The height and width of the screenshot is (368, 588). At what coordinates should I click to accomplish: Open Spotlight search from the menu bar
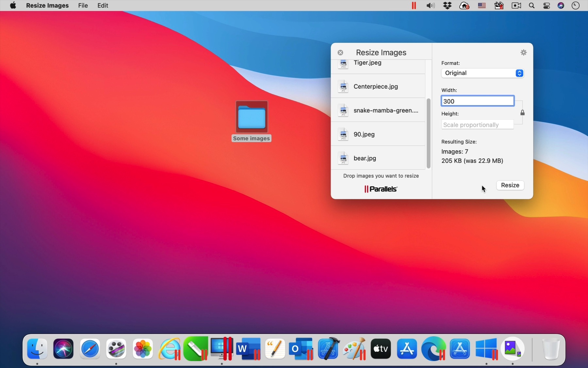531,6
